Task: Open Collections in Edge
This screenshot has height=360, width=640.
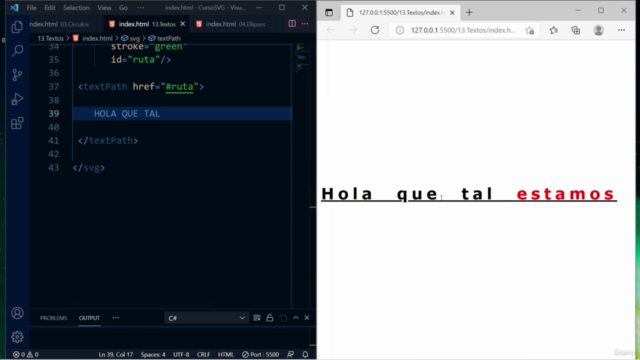Action: pos(576,30)
